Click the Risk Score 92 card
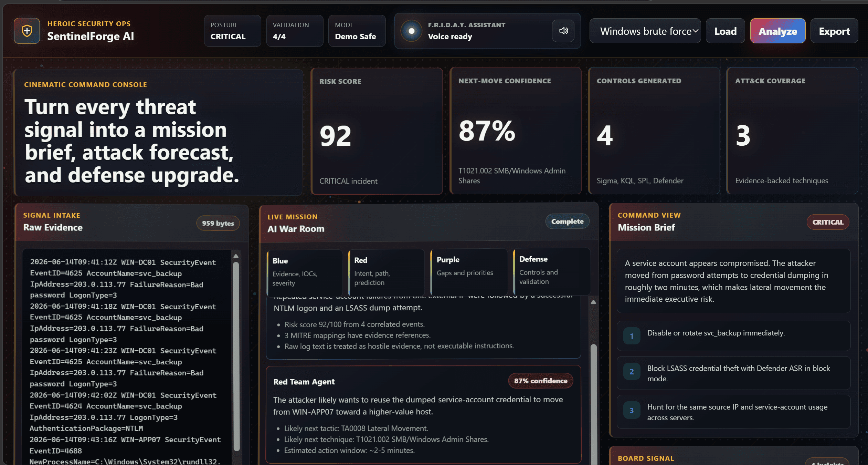Image resolution: width=868 pixels, height=465 pixels. tap(377, 131)
